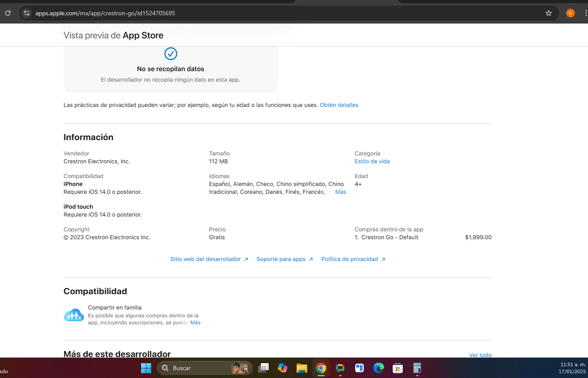Screen dimensions: 588x378
Task: Open Microsoft Store from the taskbar
Action: 398,368
